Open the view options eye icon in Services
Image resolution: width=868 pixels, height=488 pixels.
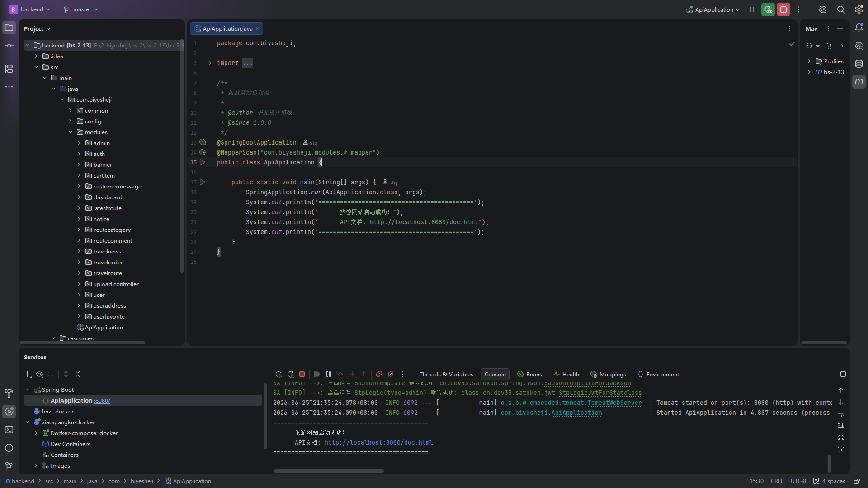(x=39, y=374)
